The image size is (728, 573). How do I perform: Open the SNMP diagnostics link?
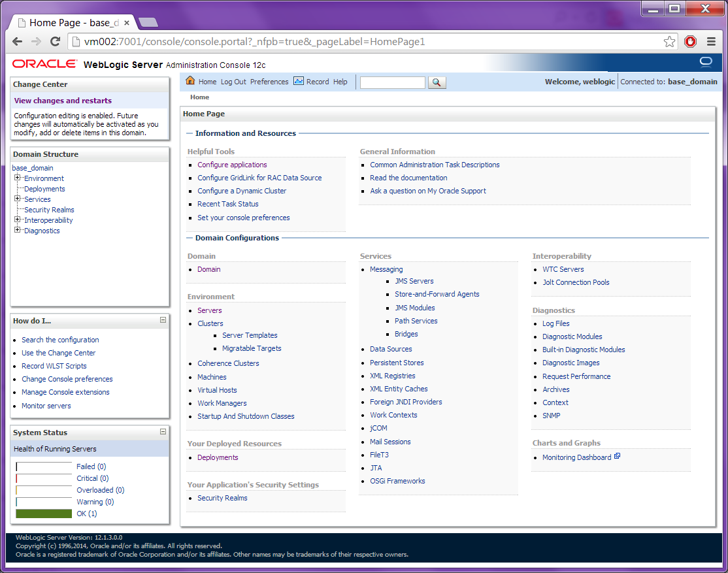pyautogui.click(x=551, y=416)
